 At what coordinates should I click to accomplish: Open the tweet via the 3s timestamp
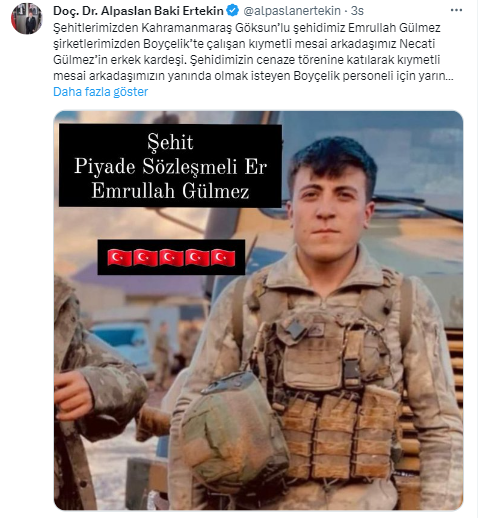pos(357,11)
